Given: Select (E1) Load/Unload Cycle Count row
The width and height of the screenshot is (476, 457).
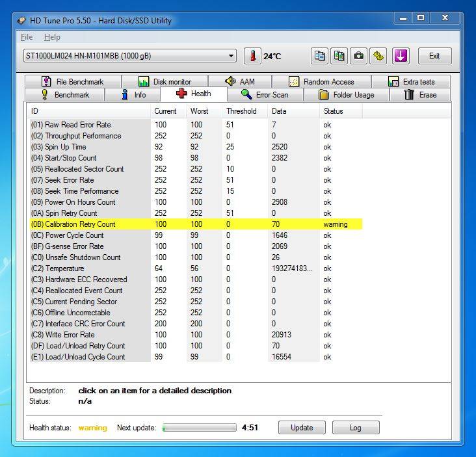Looking at the screenshot, I should pos(196,357).
